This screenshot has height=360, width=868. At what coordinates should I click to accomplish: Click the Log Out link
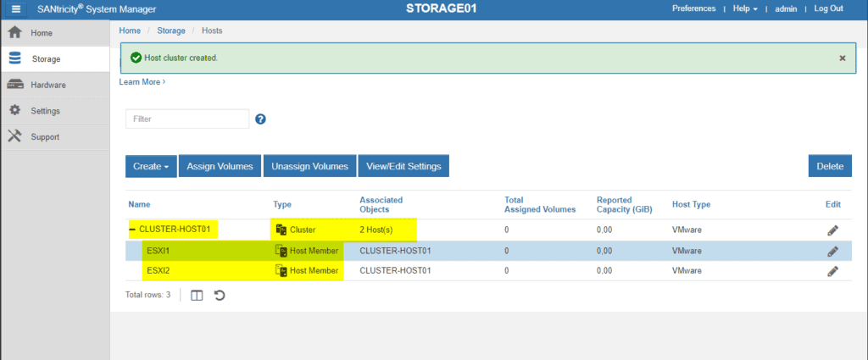(x=829, y=8)
